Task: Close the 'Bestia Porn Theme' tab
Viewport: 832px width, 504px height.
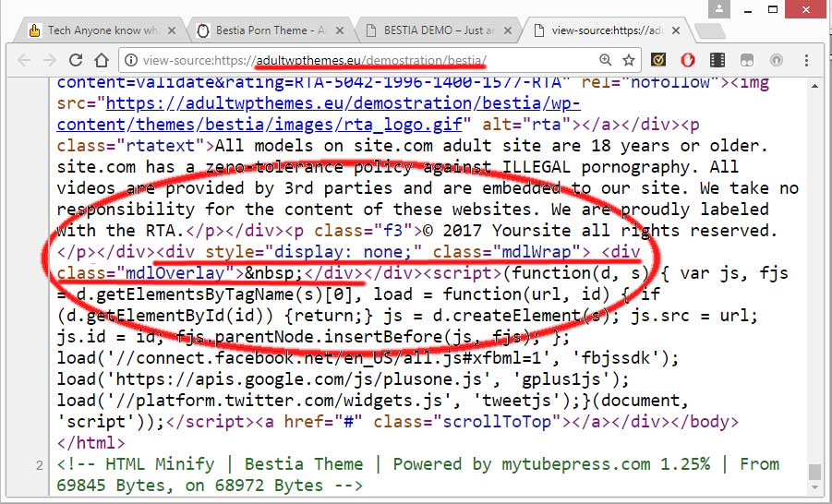Action: click(x=340, y=30)
